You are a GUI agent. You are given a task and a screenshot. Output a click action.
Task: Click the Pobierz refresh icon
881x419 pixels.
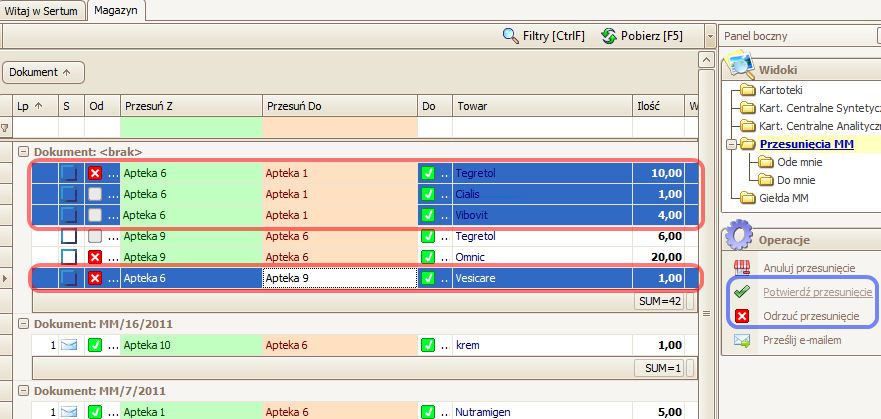(608, 36)
